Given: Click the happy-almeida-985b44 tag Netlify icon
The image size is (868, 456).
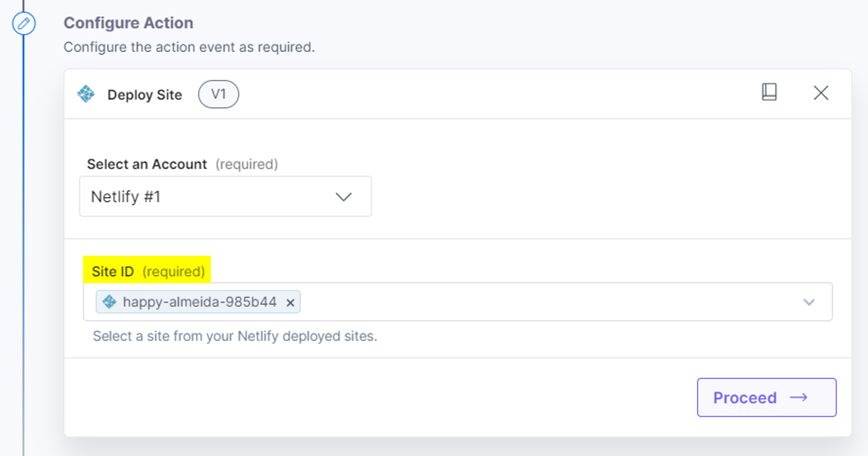Looking at the screenshot, I should pos(109,302).
